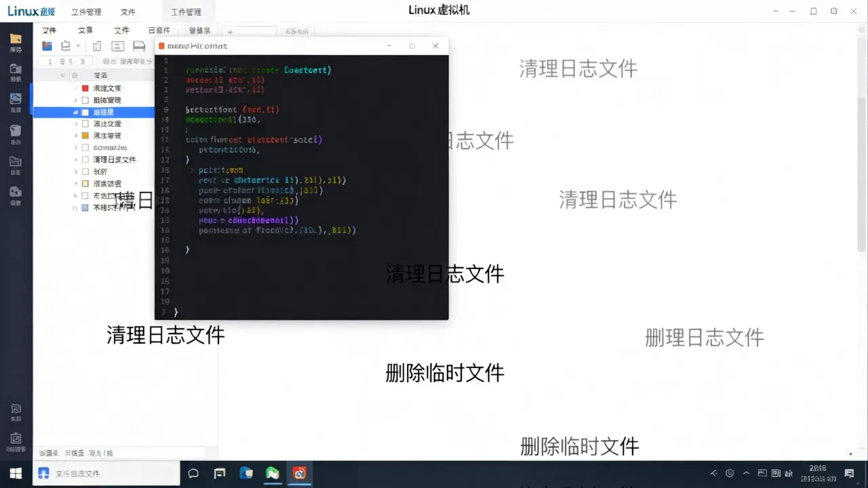The height and width of the screenshot is (488, 868).
Task: Collapse the folder arrow on the highlighted row
Action: coord(75,112)
